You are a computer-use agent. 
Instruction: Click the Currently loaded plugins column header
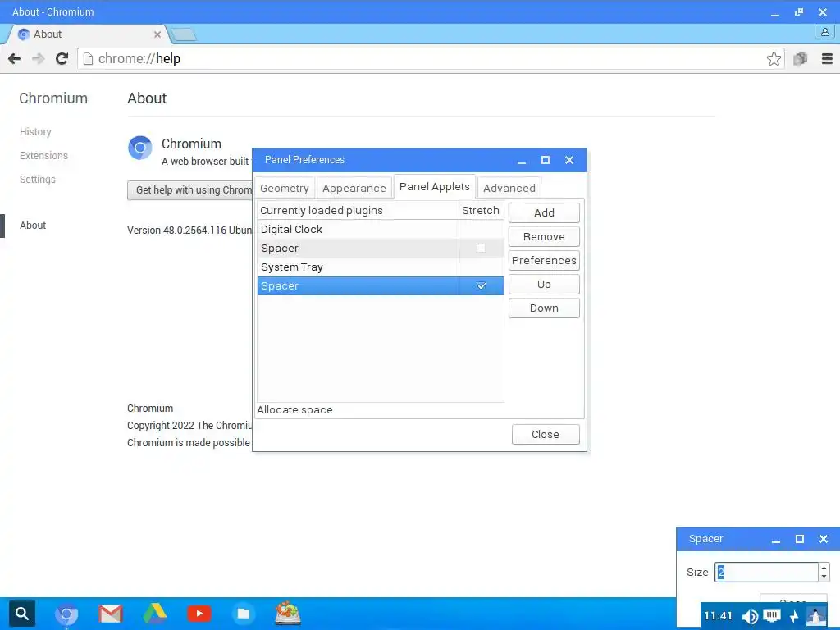tap(358, 211)
